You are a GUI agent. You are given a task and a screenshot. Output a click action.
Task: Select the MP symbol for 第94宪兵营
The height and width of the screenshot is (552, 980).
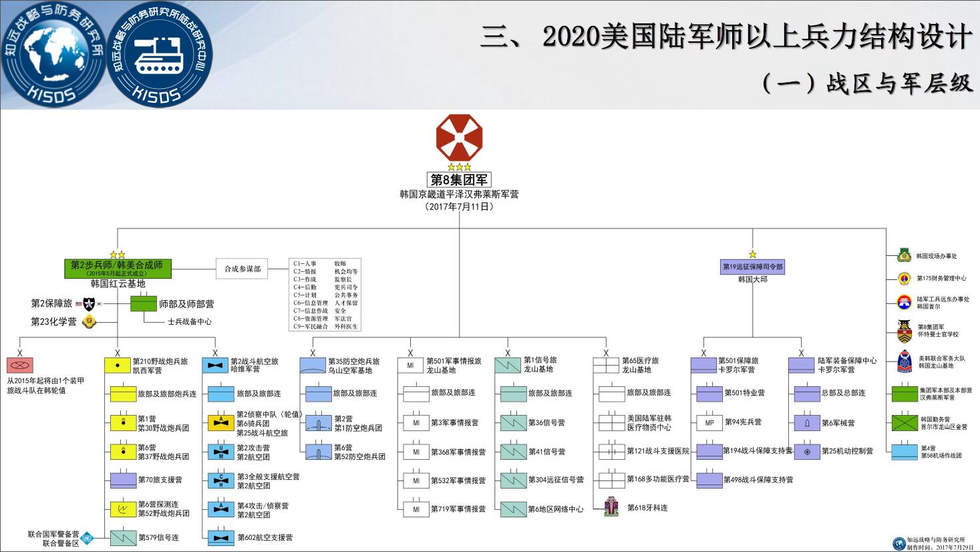(x=709, y=422)
